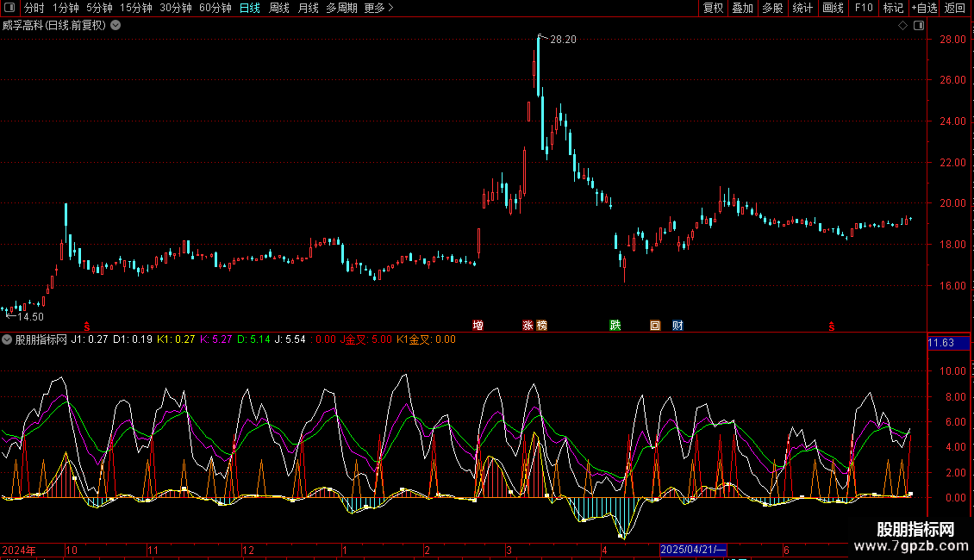
Task: Open the 画线 drawing tools
Action: 834,9
